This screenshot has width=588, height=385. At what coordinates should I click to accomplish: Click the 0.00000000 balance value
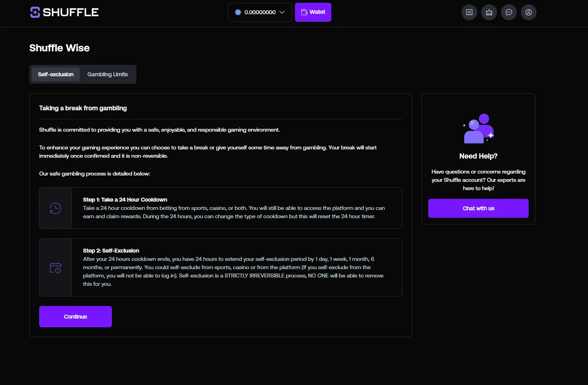[x=260, y=12]
